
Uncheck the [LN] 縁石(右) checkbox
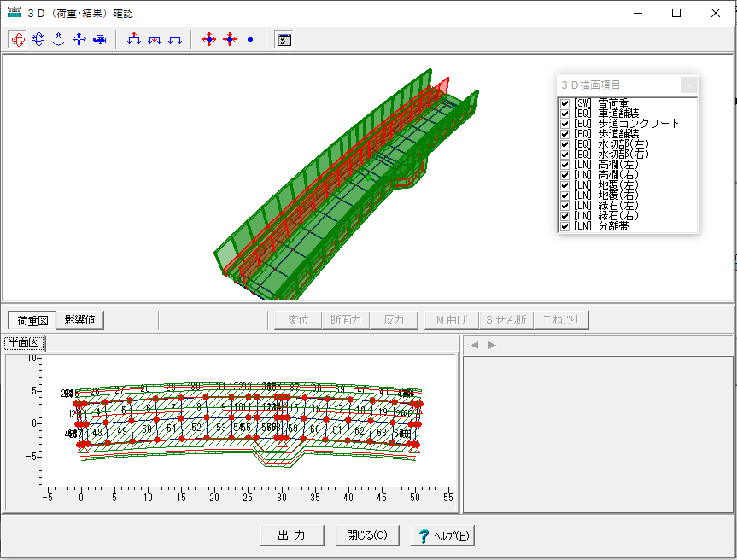pos(565,216)
